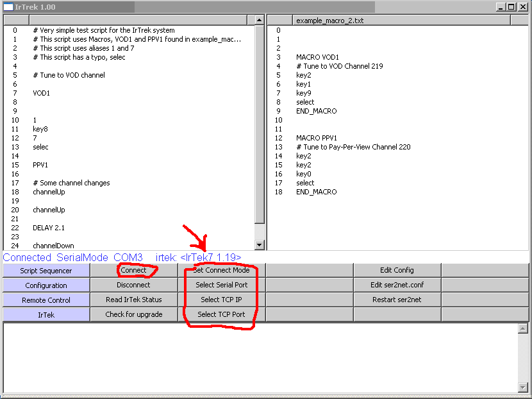Click the script pane scroll-down arrow
Viewport: 532px width, 399px height.
pyautogui.click(x=260, y=245)
